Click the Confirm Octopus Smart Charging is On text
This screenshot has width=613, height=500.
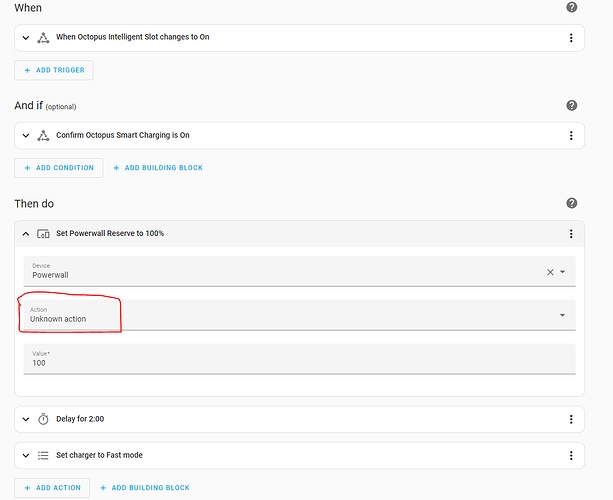click(x=123, y=135)
